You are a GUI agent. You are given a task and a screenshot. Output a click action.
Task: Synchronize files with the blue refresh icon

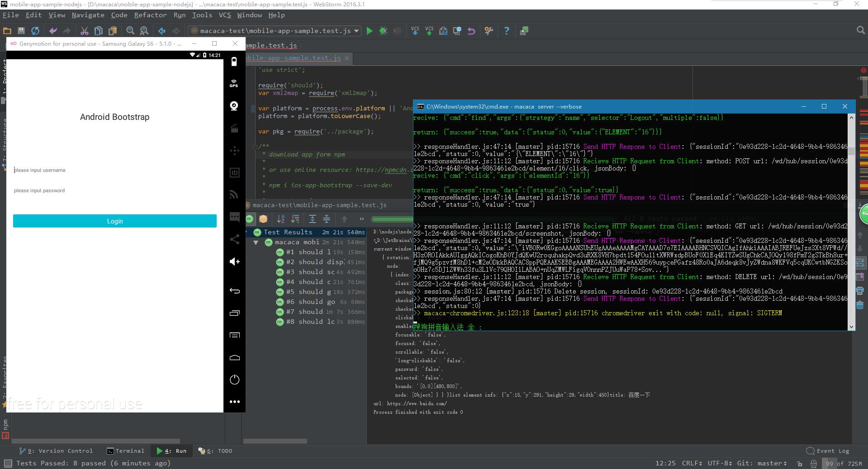click(35, 31)
